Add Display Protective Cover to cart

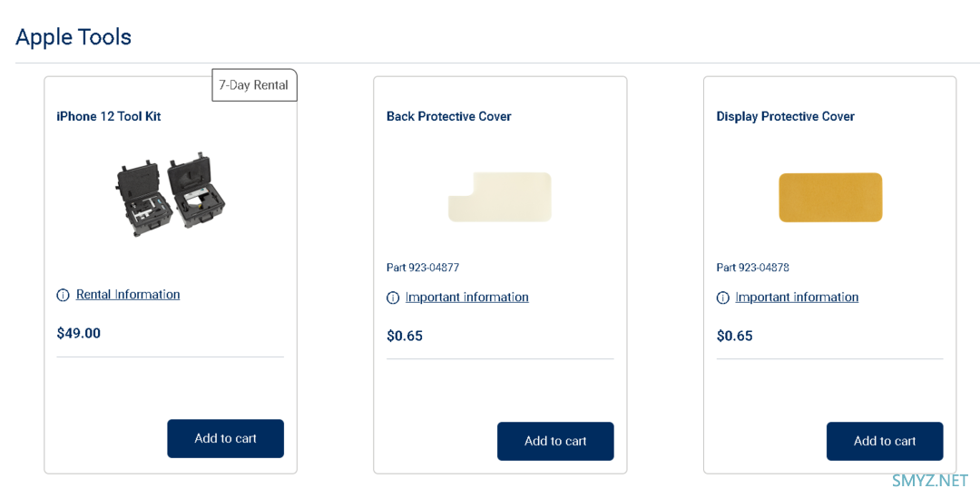(x=885, y=441)
